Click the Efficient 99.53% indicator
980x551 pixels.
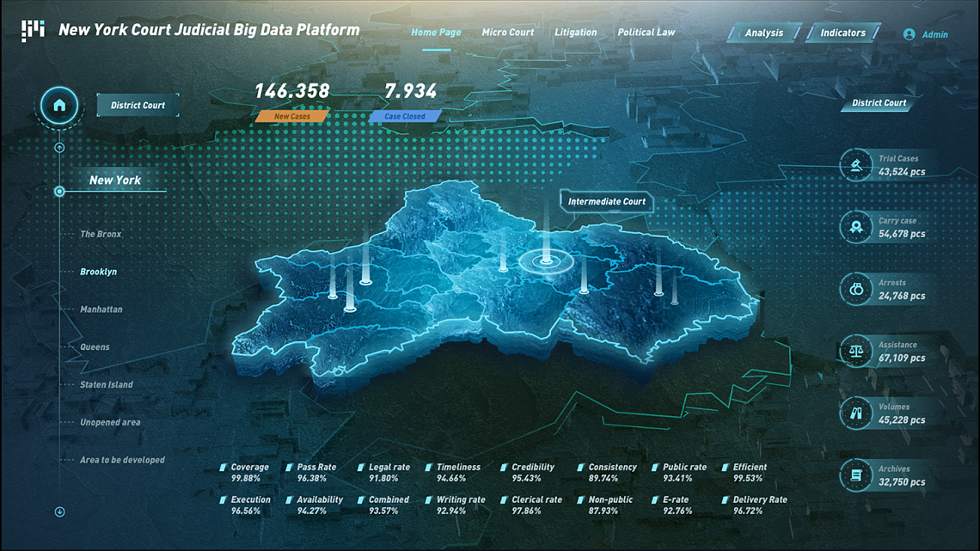(x=744, y=472)
